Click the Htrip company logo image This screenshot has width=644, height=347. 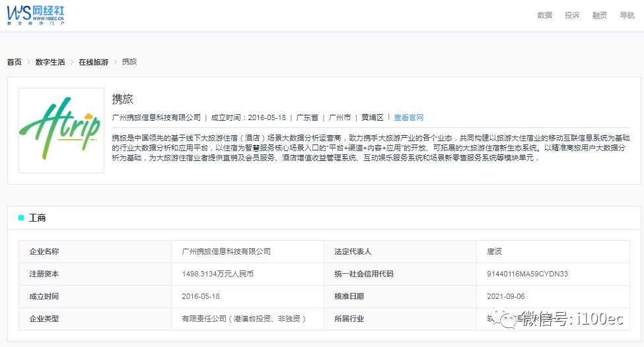point(61,131)
